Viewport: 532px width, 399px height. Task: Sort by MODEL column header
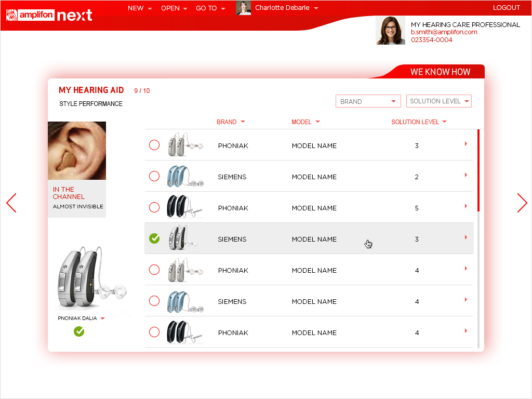(x=305, y=122)
